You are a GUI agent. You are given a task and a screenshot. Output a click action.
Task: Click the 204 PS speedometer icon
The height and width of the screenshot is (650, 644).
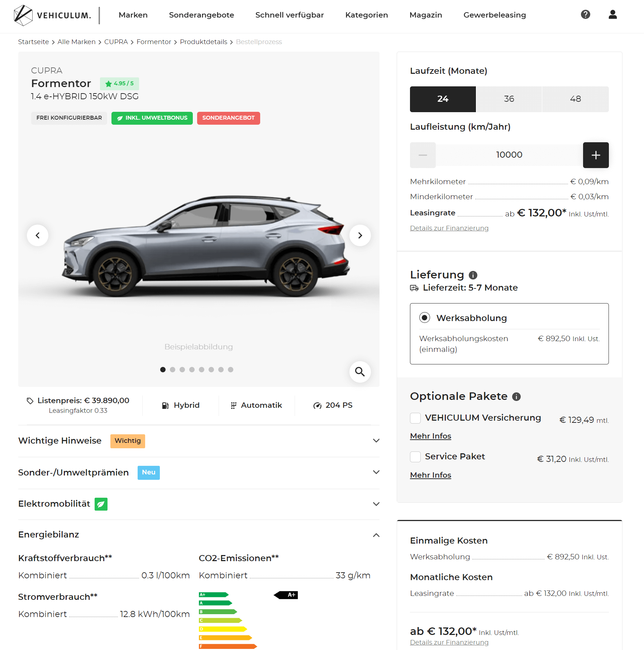click(317, 406)
